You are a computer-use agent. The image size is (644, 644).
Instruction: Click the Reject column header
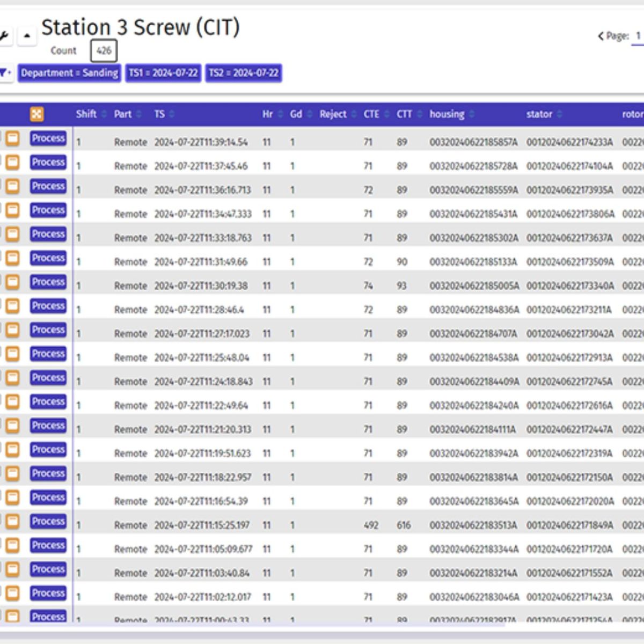(x=333, y=114)
